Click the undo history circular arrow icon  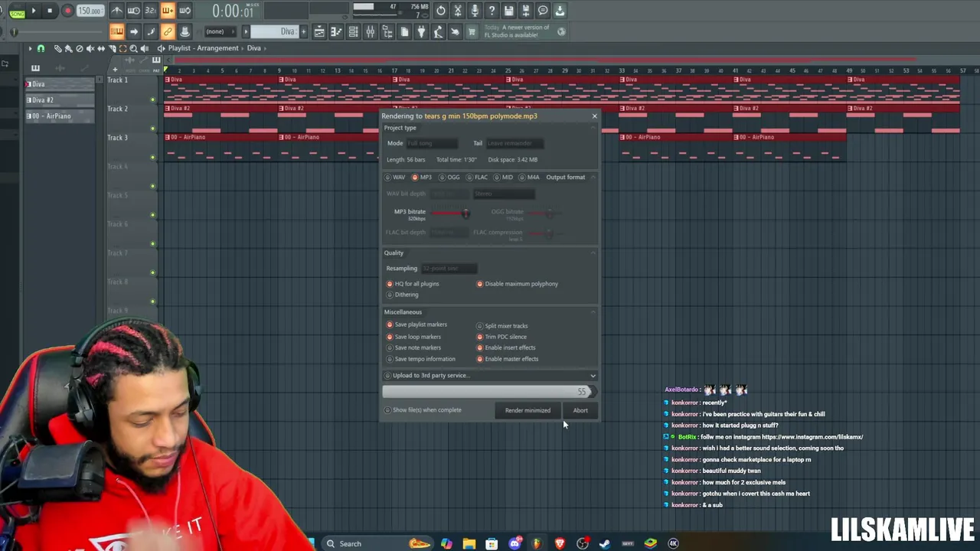click(441, 11)
